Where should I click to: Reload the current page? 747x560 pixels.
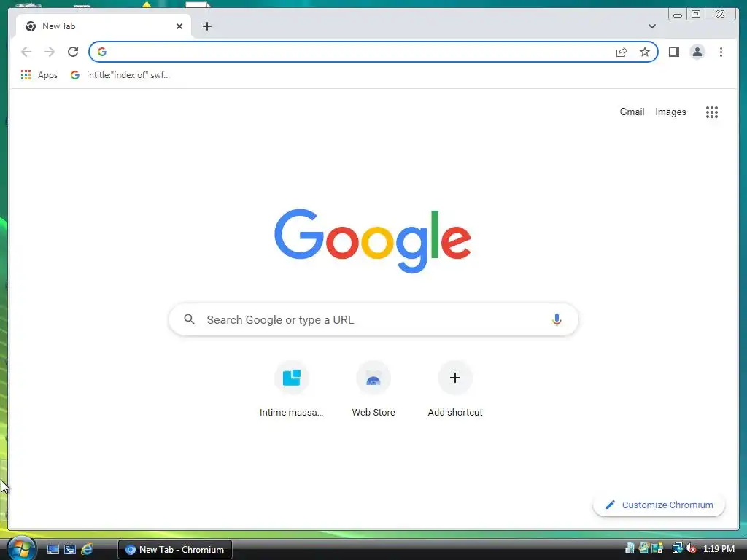point(73,52)
